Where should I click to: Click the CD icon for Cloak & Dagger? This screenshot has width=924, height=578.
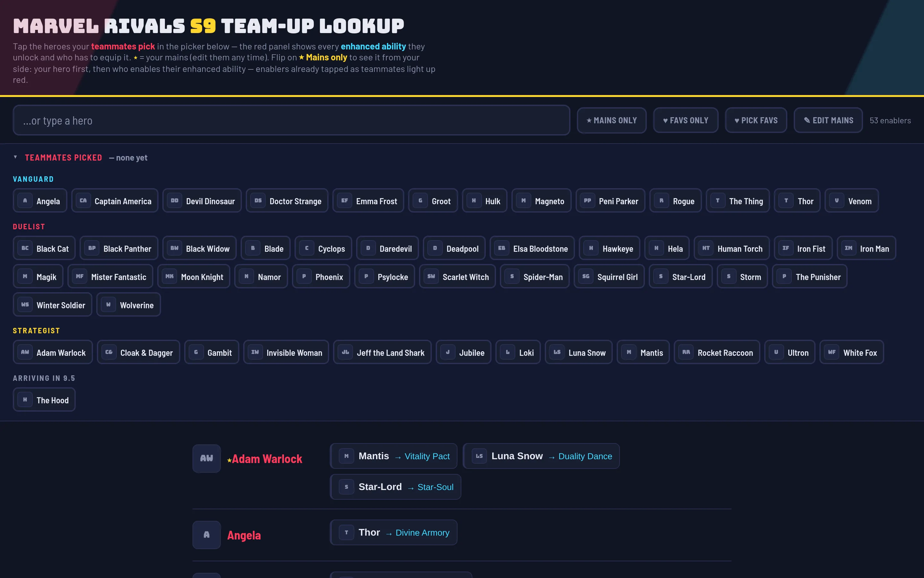109,352
